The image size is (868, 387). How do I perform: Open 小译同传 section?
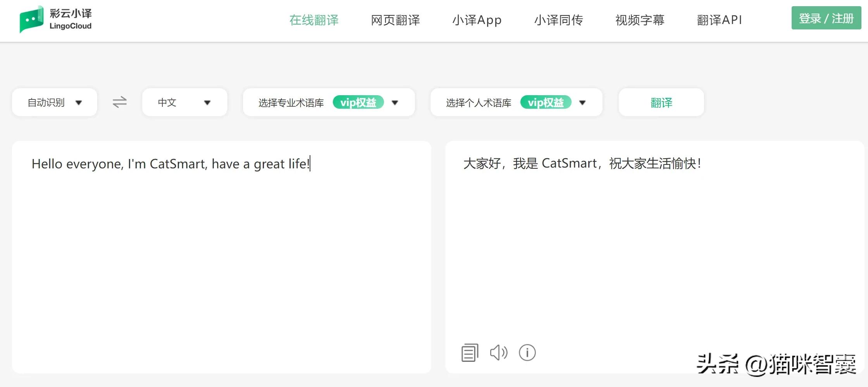tap(558, 20)
